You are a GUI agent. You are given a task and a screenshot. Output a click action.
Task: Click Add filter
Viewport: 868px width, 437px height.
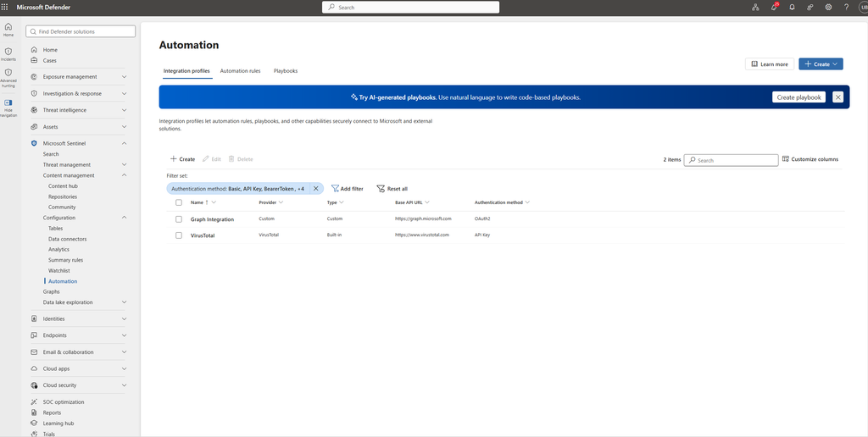pyautogui.click(x=348, y=189)
